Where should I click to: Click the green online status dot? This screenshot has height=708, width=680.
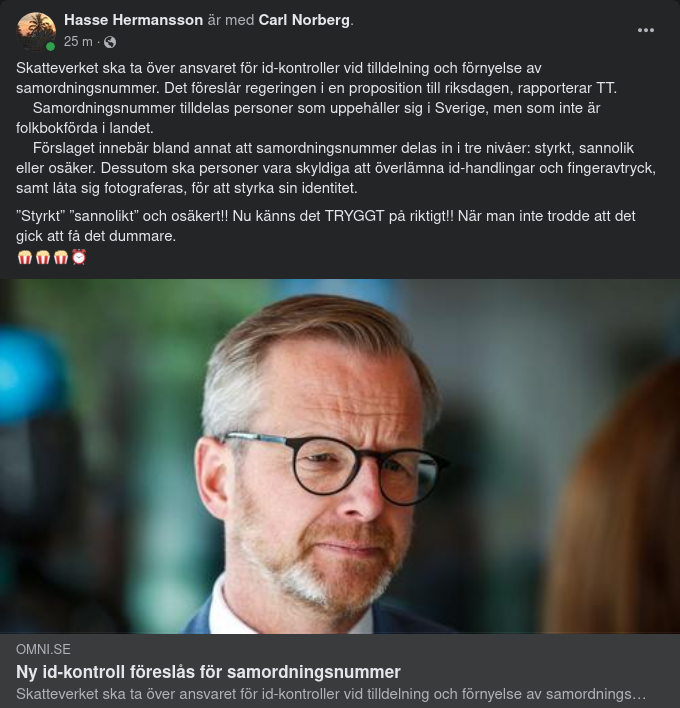tap(50, 46)
